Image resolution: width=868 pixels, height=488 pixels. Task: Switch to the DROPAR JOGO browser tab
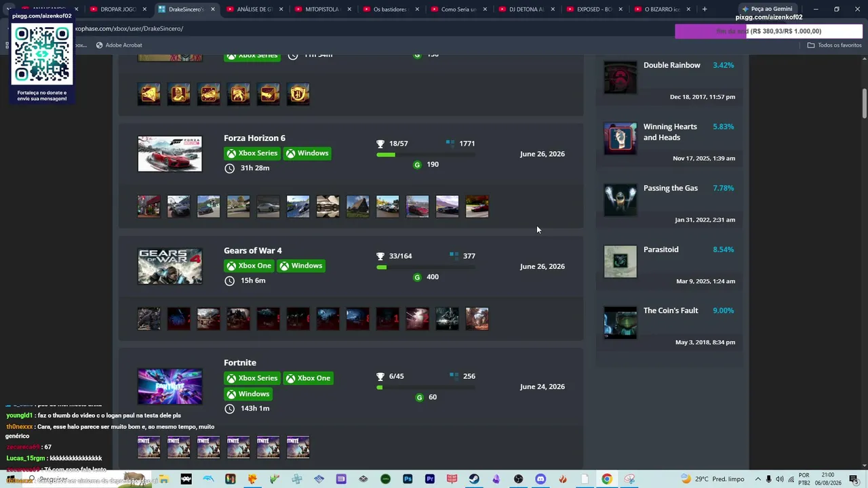[117, 9]
